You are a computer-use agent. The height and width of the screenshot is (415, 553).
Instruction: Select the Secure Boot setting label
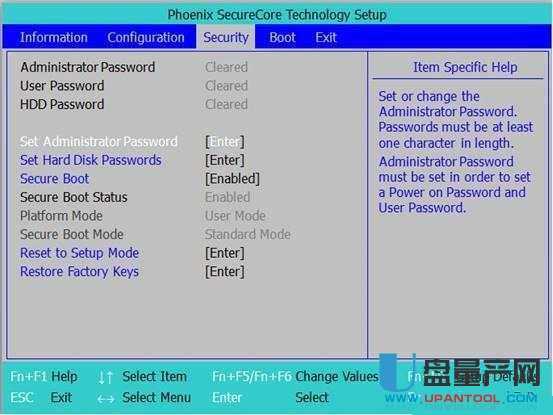[x=54, y=179]
